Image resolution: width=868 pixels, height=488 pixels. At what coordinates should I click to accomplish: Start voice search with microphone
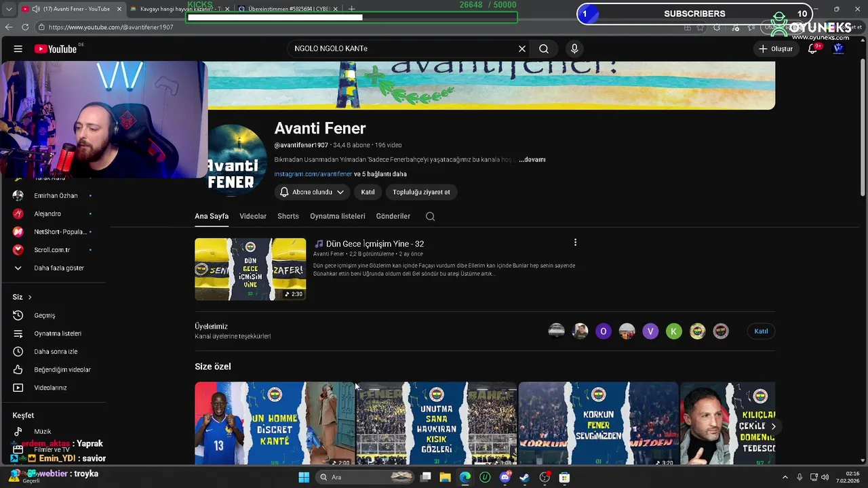[x=574, y=49]
